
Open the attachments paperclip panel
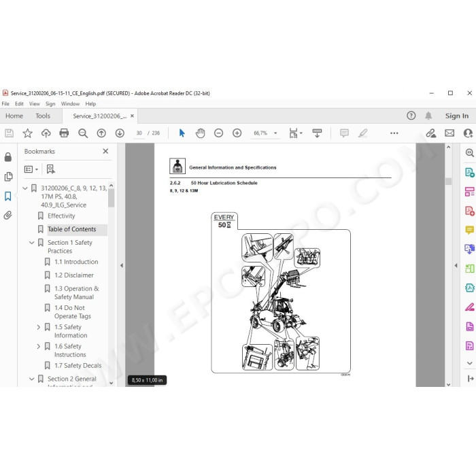[x=8, y=216]
